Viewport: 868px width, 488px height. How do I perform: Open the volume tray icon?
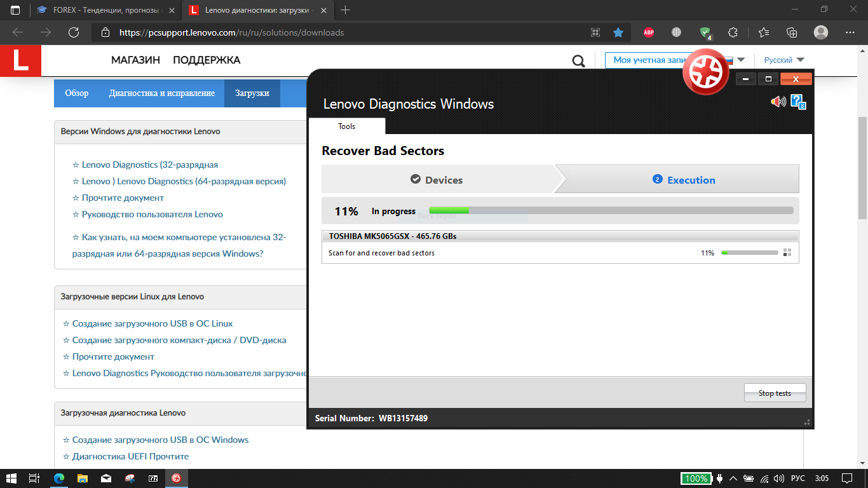point(779,478)
